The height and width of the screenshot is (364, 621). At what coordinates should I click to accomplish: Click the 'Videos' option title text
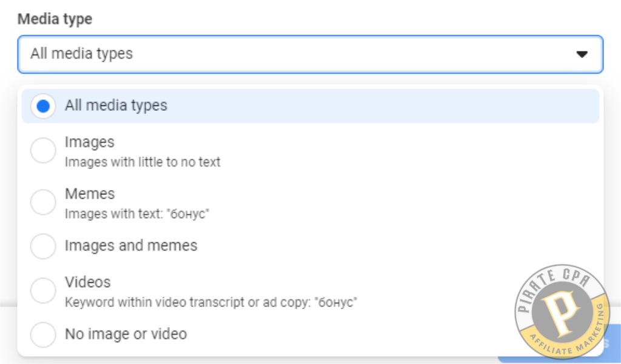click(x=87, y=282)
